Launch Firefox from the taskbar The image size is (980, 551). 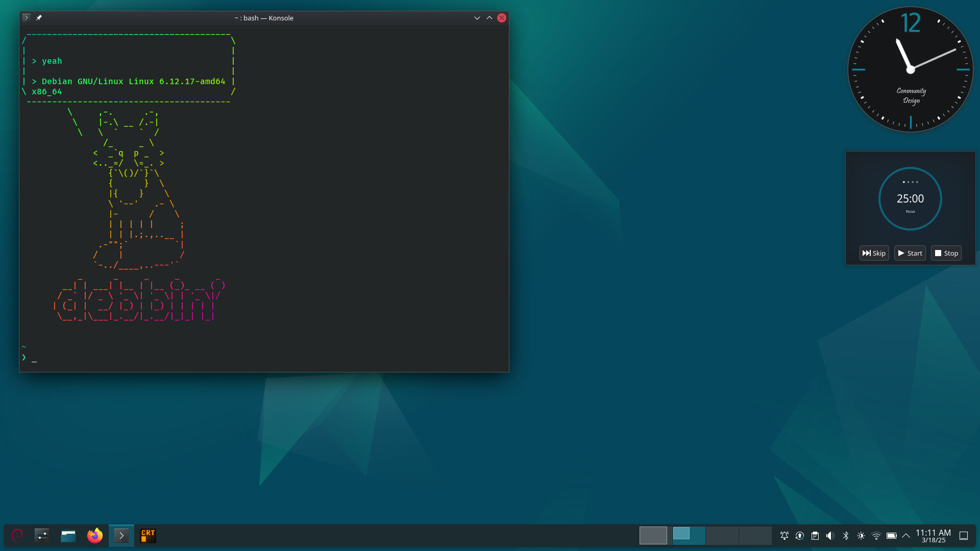pos(95,535)
